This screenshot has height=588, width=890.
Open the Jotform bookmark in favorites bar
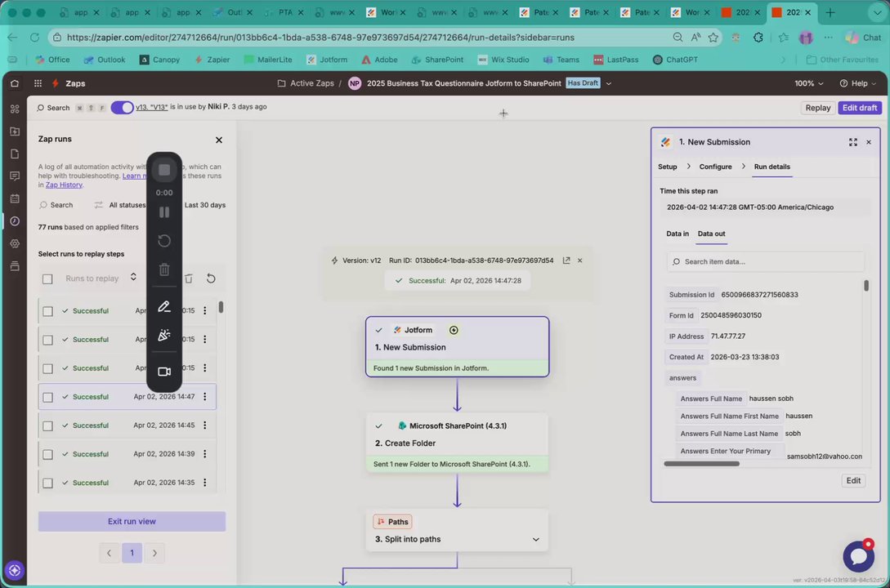pyautogui.click(x=327, y=60)
